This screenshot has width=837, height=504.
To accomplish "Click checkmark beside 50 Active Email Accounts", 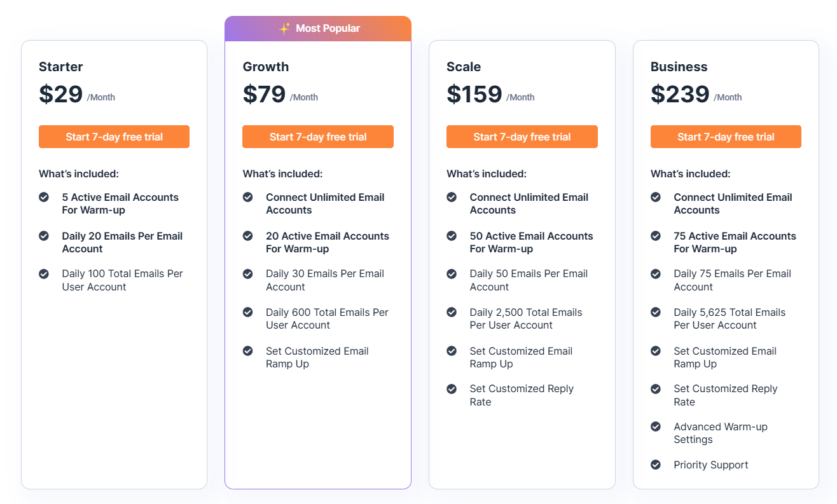I will [x=452, y=236].
